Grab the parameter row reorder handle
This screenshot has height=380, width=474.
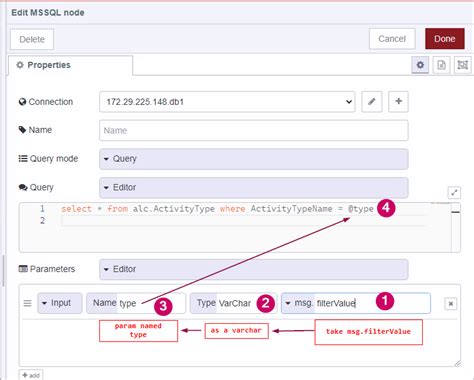pos(28,303)
